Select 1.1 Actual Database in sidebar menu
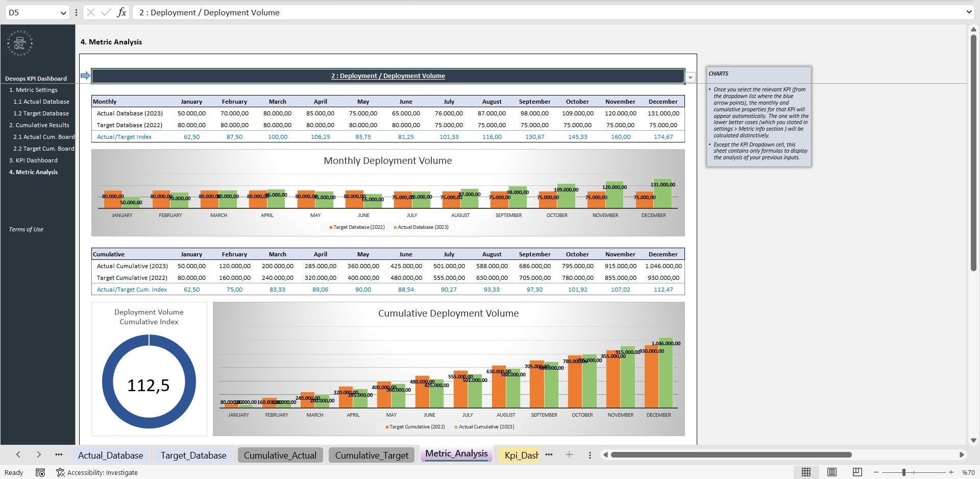This screenshot has height=479, width=980. click(x=41, y=101)
